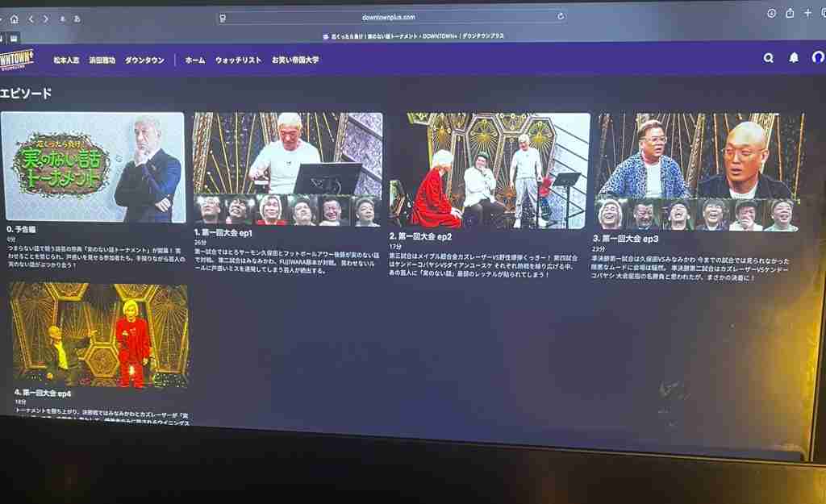826x504 pixels.
Task: Click the '18分' duration under ep4
Action: pos(20,402)
